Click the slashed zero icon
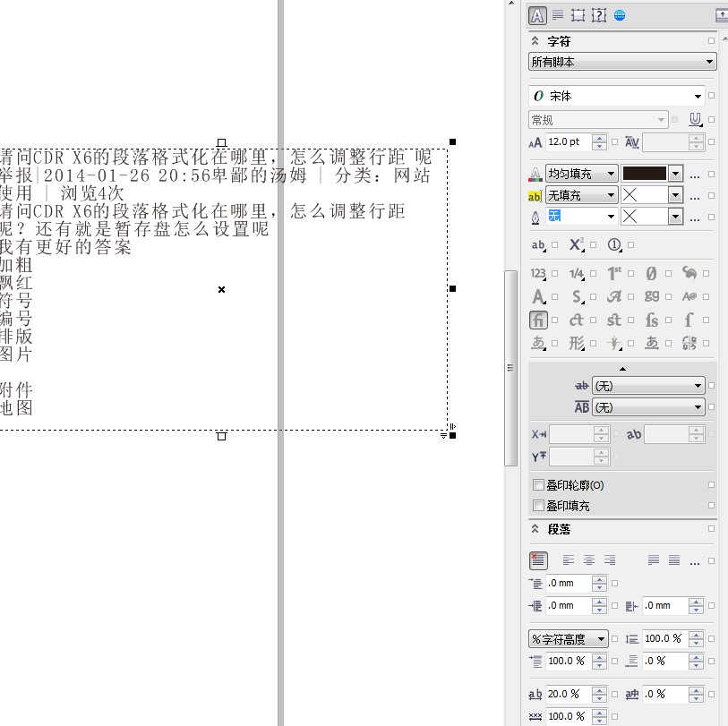 point(651,273)
